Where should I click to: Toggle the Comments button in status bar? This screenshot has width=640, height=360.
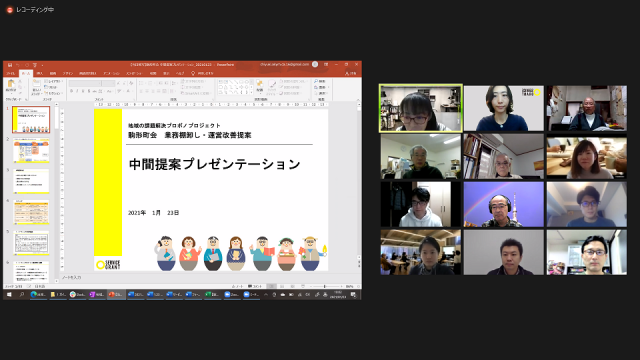coord(255,287)
